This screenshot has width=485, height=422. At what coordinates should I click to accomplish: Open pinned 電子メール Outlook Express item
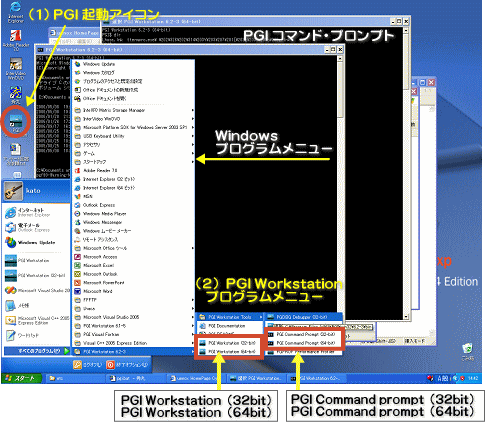coord(37,227)
